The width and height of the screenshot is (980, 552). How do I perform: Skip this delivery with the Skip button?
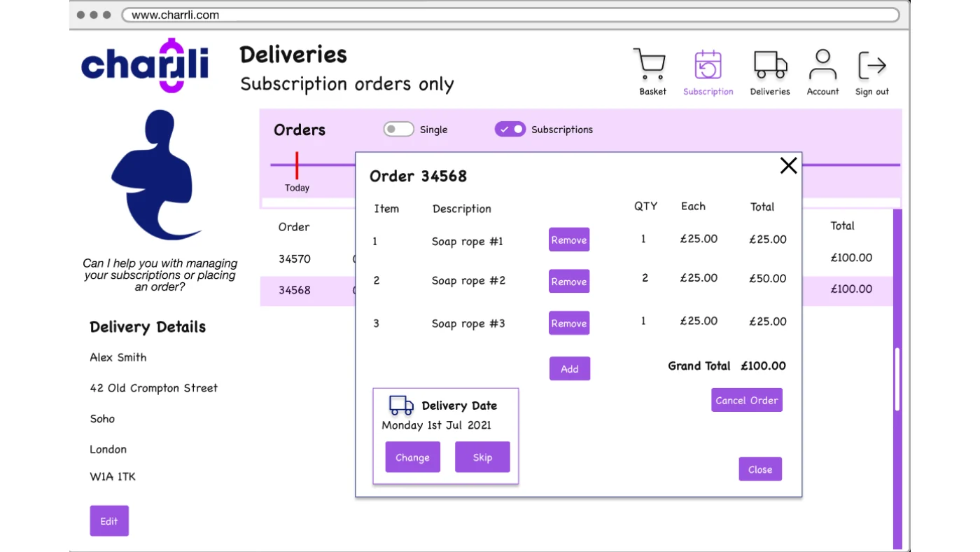pyautogui.click(x=482, y=457)
